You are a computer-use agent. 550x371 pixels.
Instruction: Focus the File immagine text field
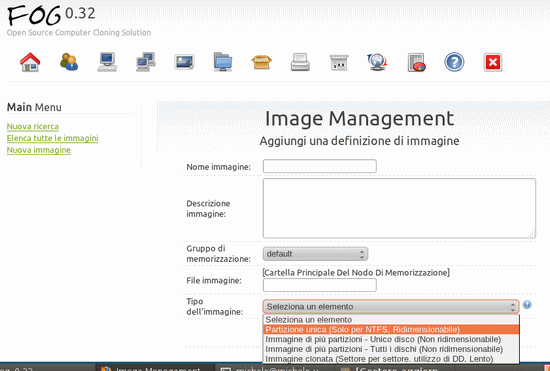click(x=320, y=285)
